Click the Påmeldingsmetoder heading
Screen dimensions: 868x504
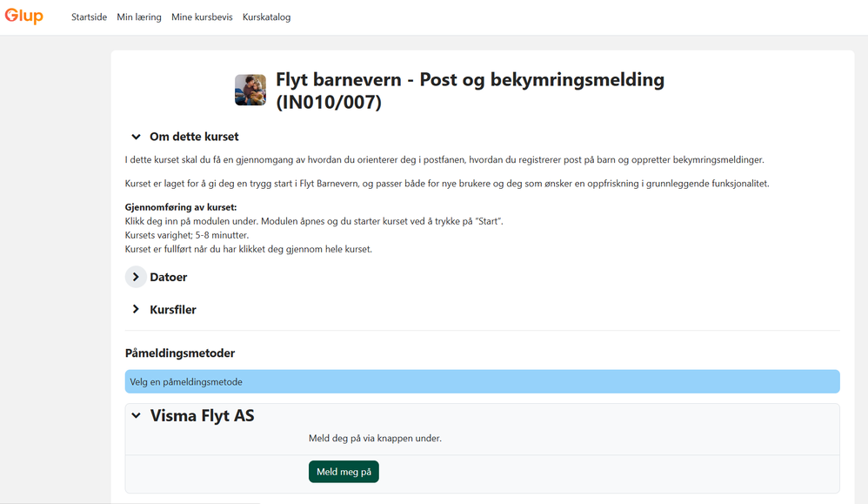[180, 353]
